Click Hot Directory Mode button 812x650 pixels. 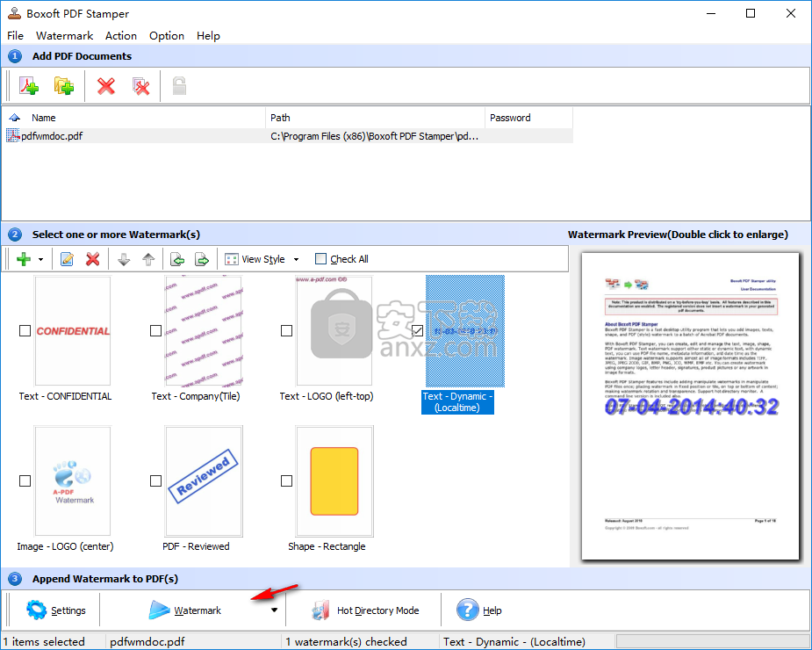point(365,610)
